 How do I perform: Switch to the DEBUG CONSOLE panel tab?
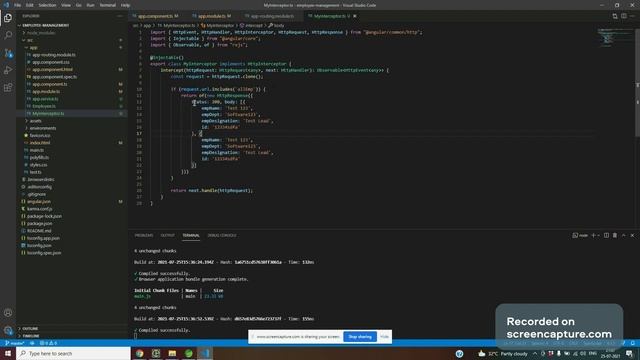[x=222, y=236]
